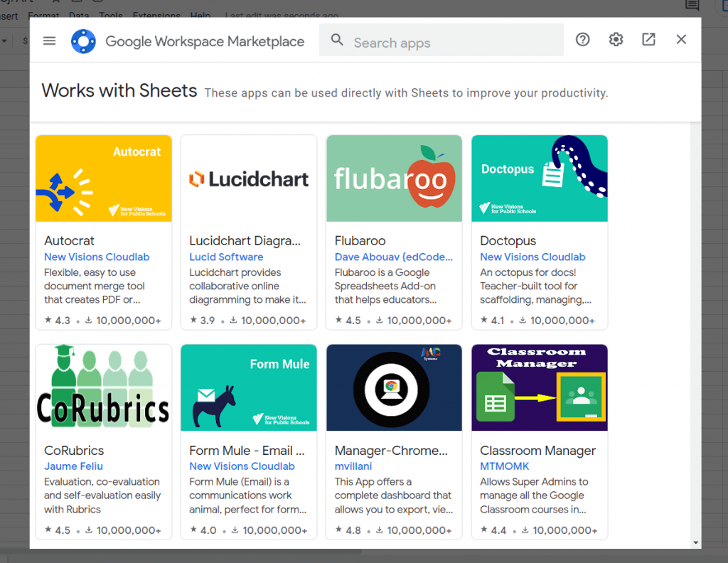Viewport: 728px width, 563px height.
Task: Open the Flubaroo apple logo card
Action: [394, 178]
